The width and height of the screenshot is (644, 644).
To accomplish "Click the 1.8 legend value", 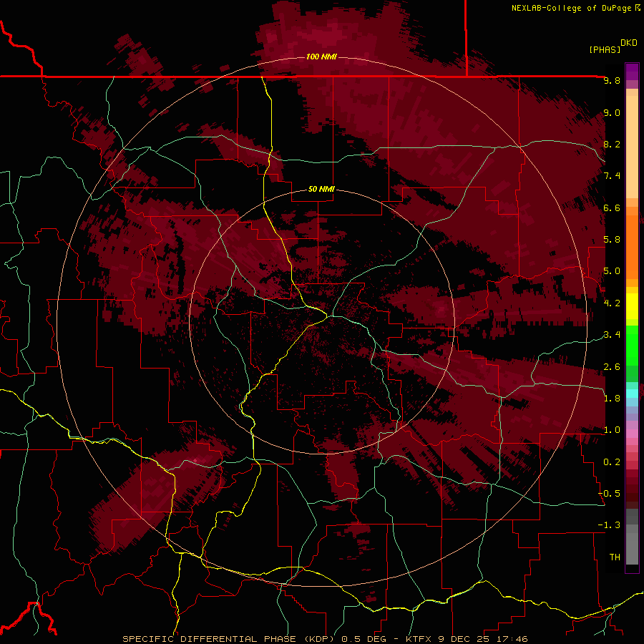I will [612, 399].
